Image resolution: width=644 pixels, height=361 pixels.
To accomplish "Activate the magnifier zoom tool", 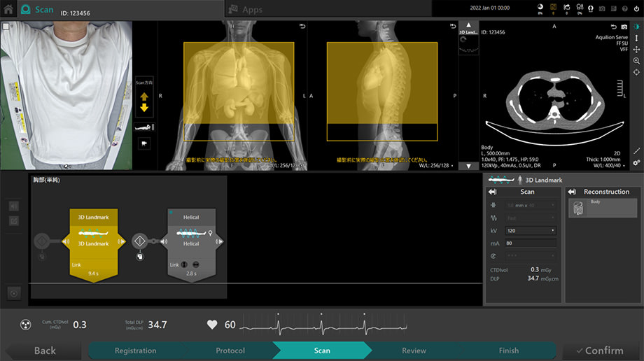I will (x=636, y=61).
